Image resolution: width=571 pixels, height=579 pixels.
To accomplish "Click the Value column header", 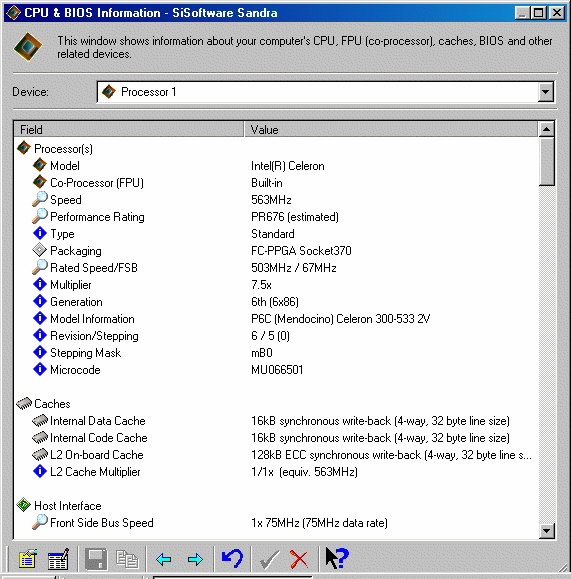I will coord(390,130).
